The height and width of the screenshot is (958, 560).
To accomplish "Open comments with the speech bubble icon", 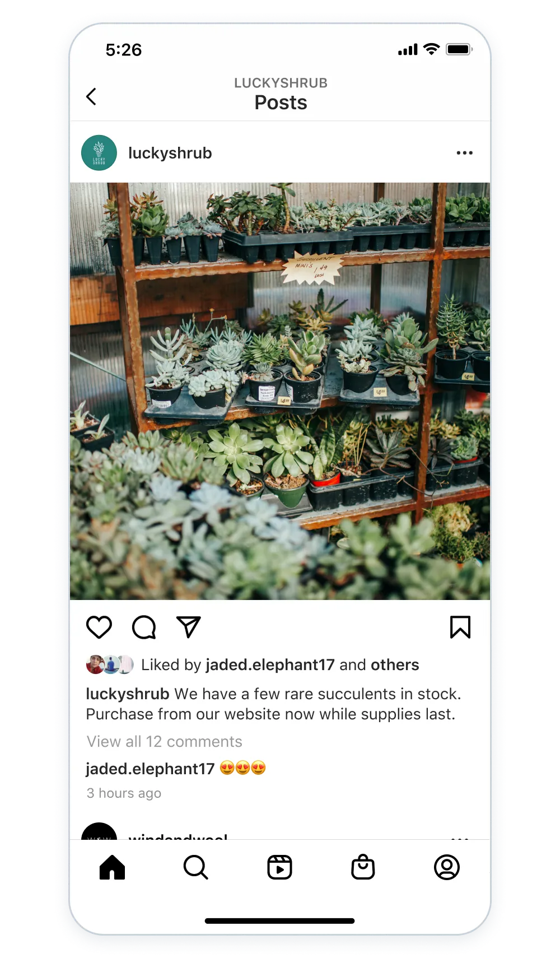I will 144,627.
